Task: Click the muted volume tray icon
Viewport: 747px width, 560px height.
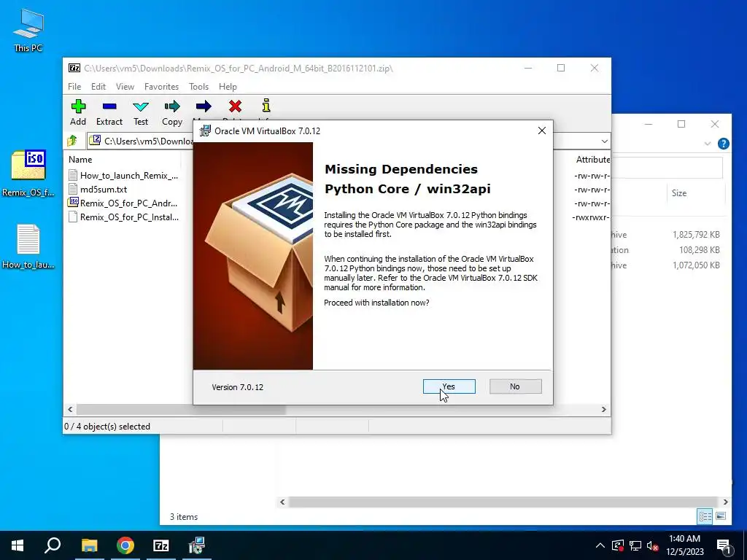Action: 653,545
